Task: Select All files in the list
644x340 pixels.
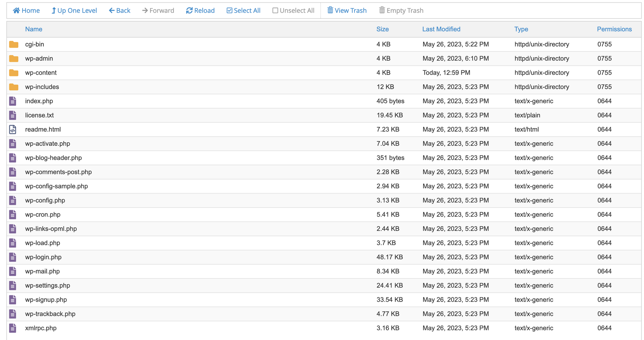Action: click(x=243, y=11)
